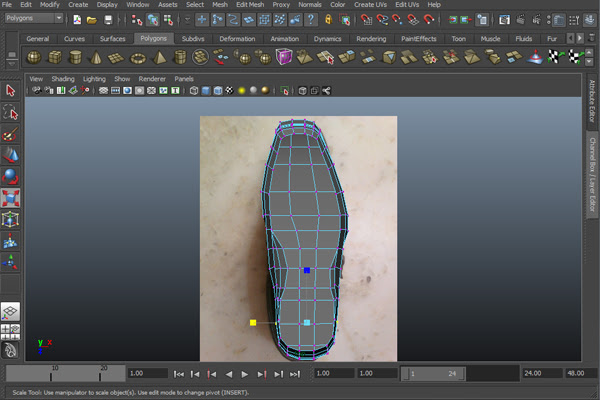Open the viewport Renderer menu
This screenshot has height=400, width=600.
click(152, 79)
